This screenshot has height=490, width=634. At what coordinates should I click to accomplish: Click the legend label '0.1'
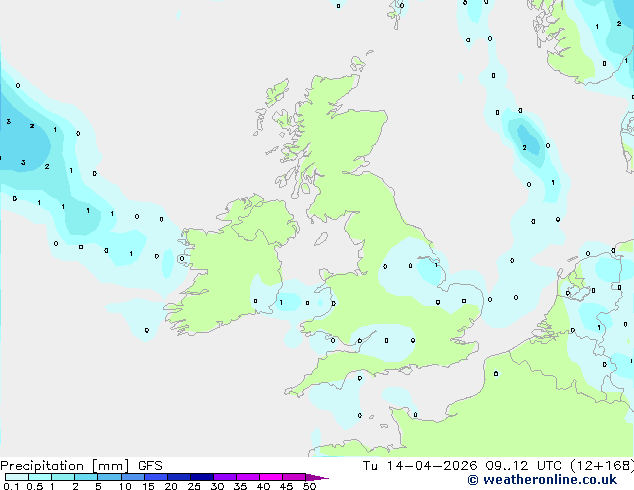coord(11,486)
